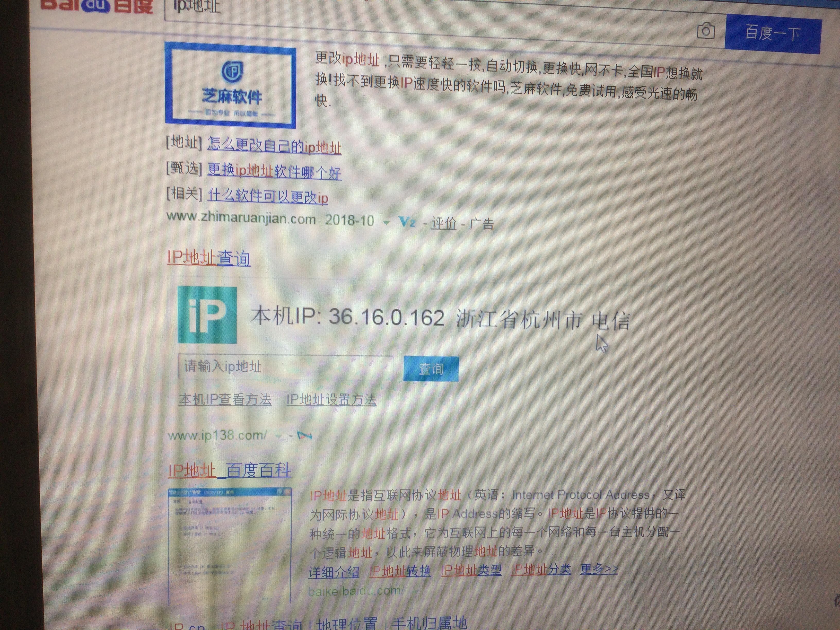Click the Baidu logo
This screenshot has width=840, height=630.
coord(95,6)
